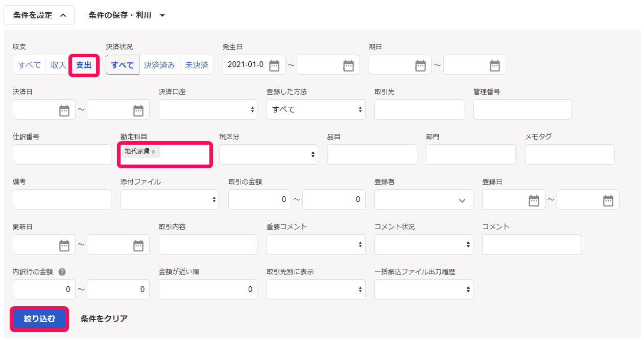Select 収入 in 収支 filter

[x=58, y=65]
